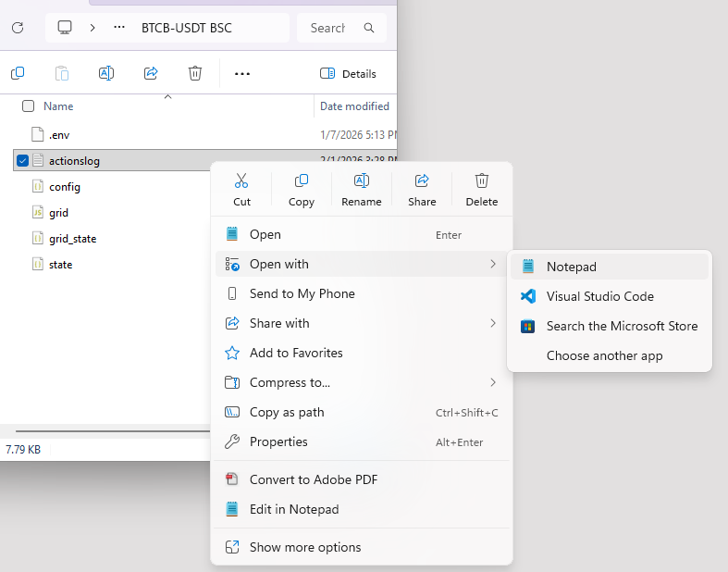Click Delete in the context menu
This screenshot has height=572, width=728.
(x=481, y=189)
